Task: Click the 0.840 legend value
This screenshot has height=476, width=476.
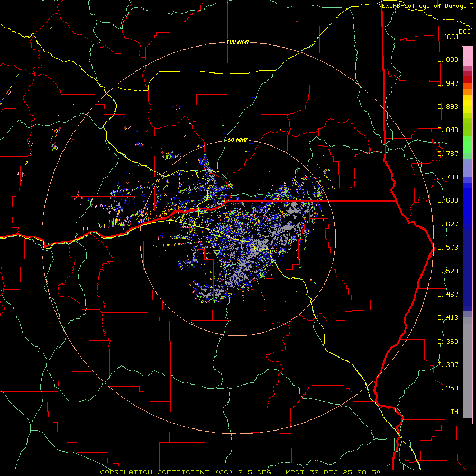Action: point(448,130)
